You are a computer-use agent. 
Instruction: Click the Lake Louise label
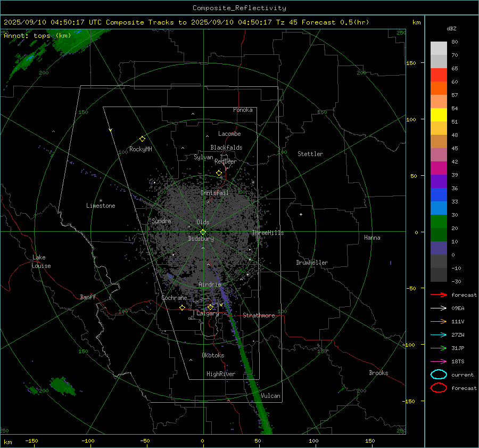pos(41,262)
